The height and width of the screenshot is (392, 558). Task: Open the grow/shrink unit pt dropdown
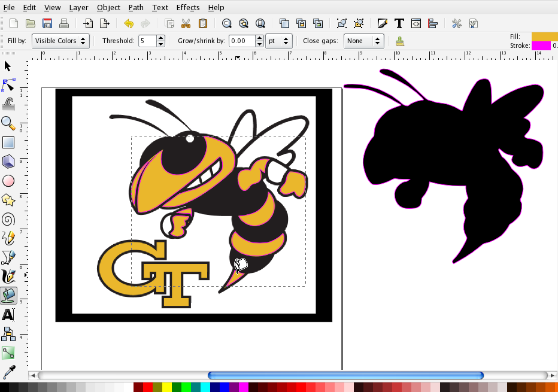[x=279, y=41]
